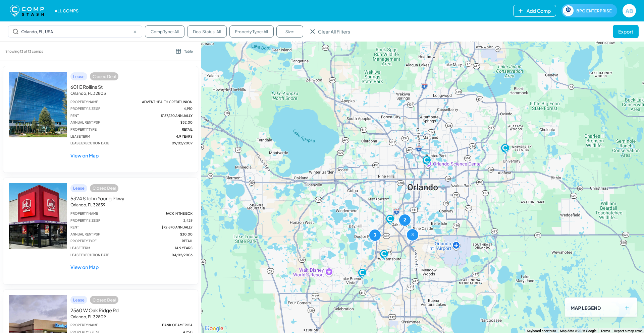Open the 601 E Rollins St listing title
This screenshot has width=644, height=333.
click(x=87, y=87)
